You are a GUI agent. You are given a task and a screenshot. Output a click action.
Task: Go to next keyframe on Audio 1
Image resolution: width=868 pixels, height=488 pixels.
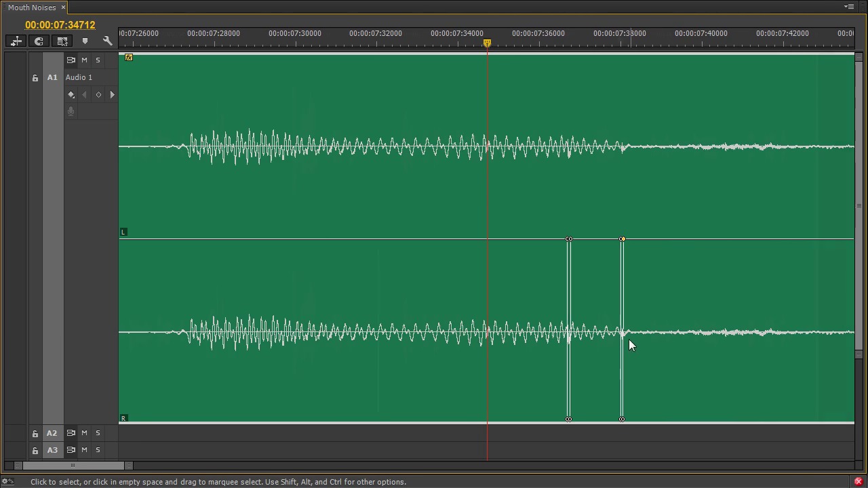coord(112,95)
